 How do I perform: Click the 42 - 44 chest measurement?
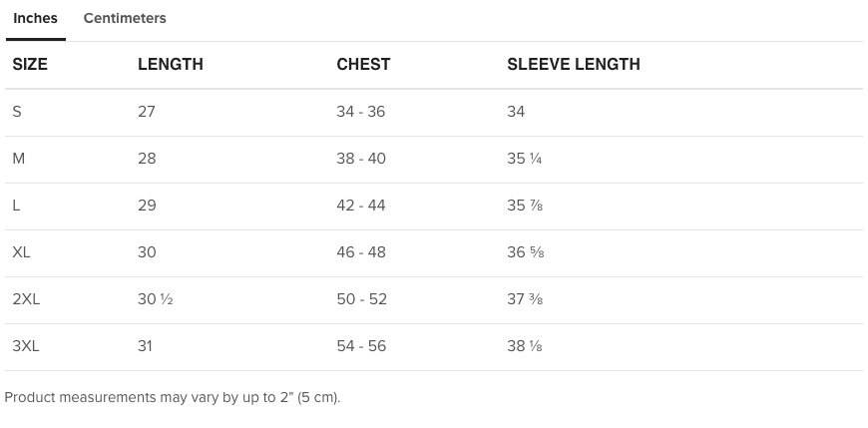[x=361, y=206]
